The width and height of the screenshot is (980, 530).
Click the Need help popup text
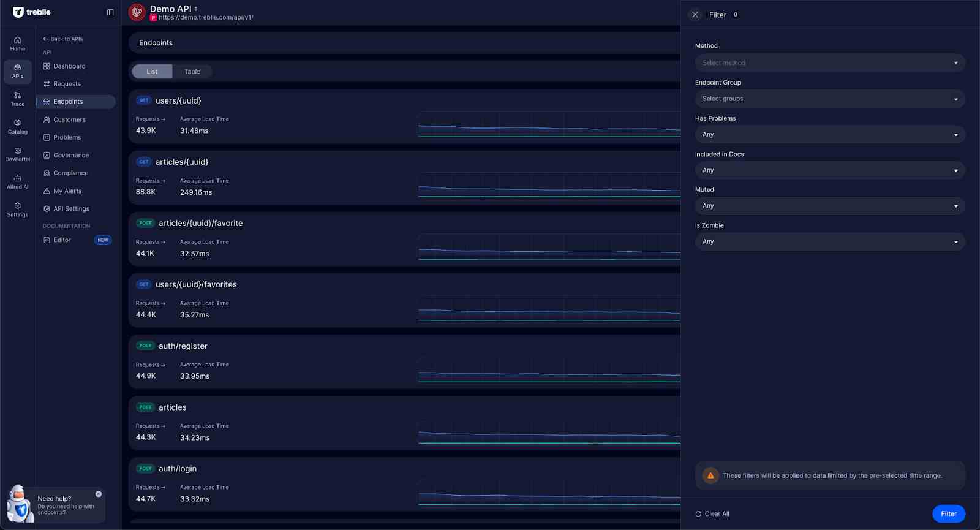[x=66, y=505]
